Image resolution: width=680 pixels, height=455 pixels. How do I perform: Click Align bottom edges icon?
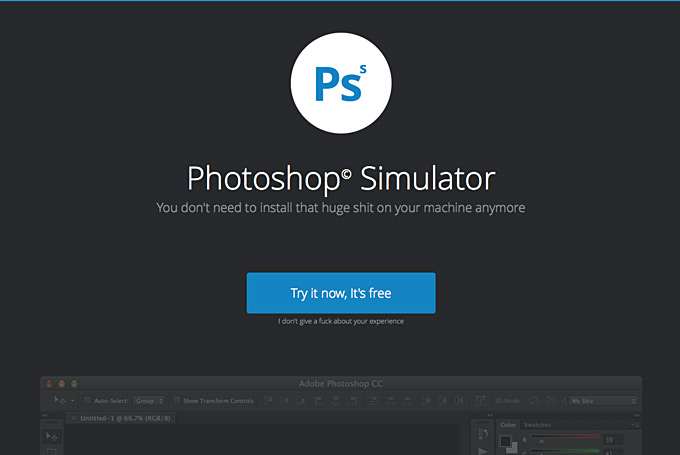point(301,400)
